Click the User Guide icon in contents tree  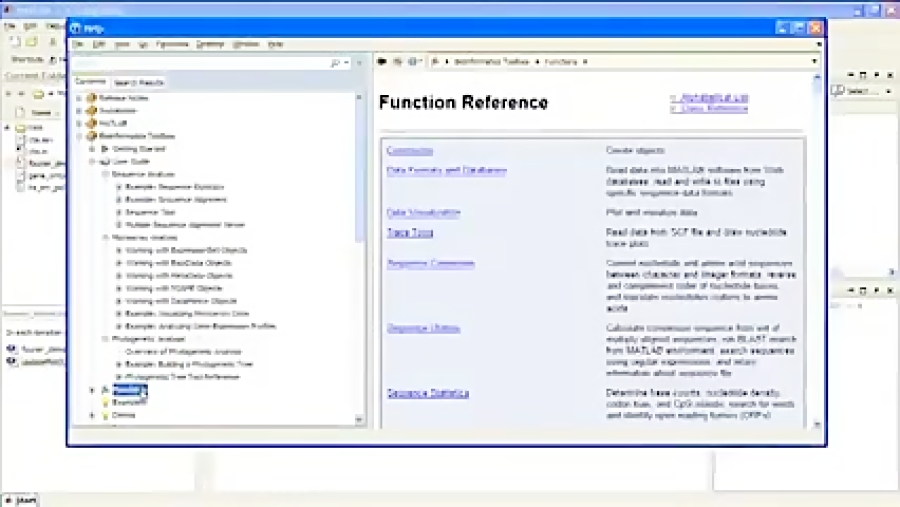(105, 161)
